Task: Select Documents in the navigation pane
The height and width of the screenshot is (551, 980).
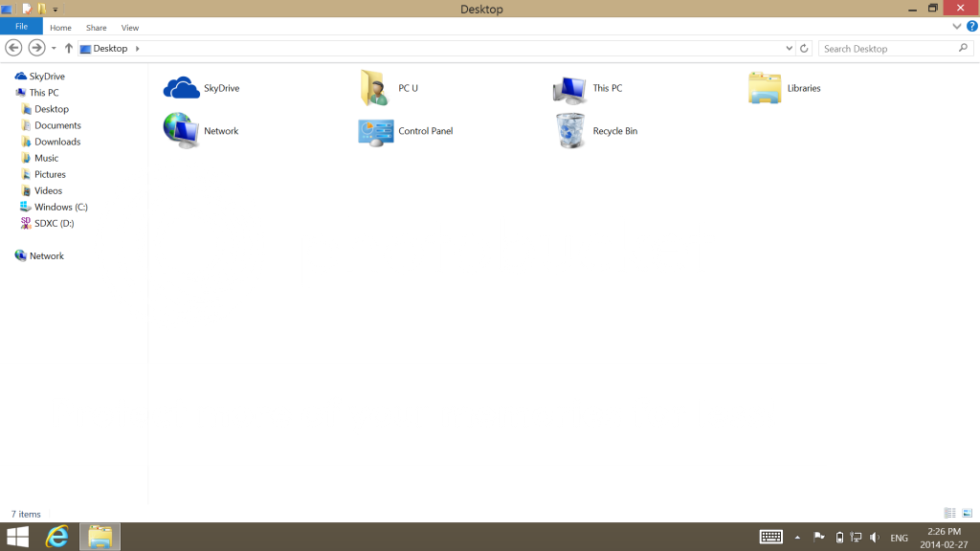Action: click(x=56, y=125)
